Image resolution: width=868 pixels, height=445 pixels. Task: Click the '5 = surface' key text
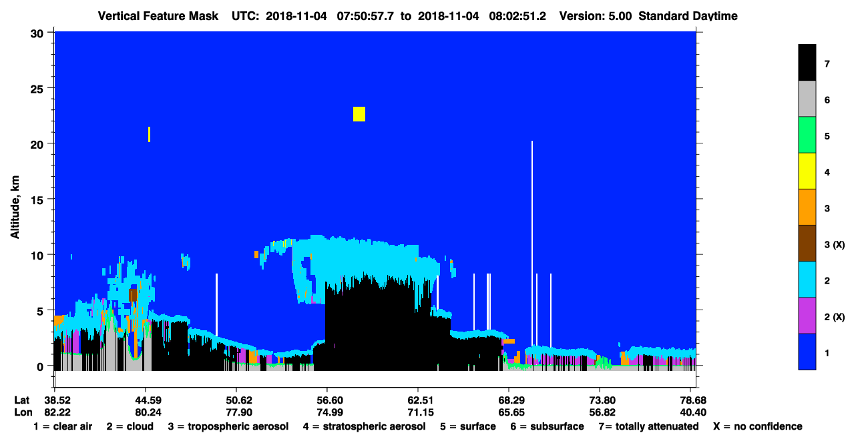pyautogui.click(x=468, y=426)
